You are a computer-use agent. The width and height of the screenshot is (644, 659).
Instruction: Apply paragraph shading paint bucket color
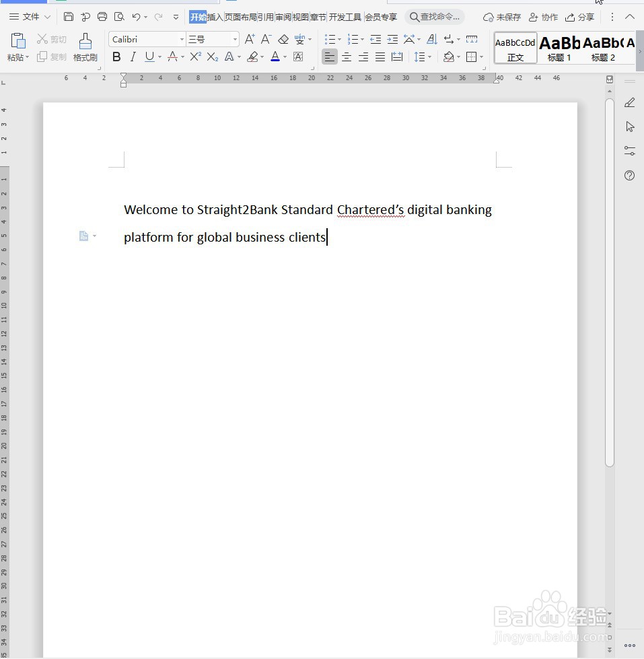point(449,57)
